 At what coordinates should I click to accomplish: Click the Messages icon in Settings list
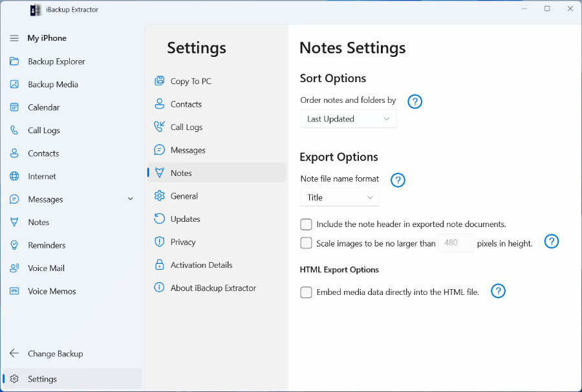tap(159, 149)
